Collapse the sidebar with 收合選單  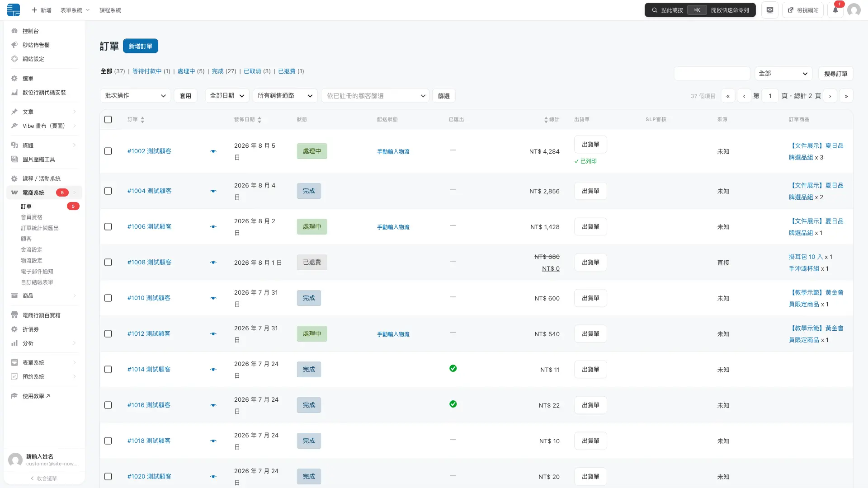coord(44,478)
